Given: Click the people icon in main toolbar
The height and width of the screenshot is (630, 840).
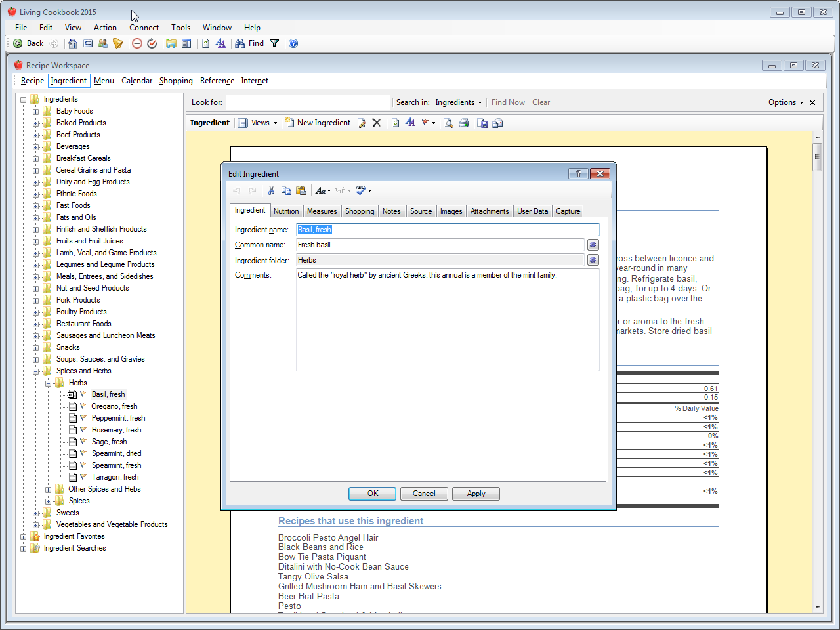Looking at the screenshot, I should tap(103, 43).
